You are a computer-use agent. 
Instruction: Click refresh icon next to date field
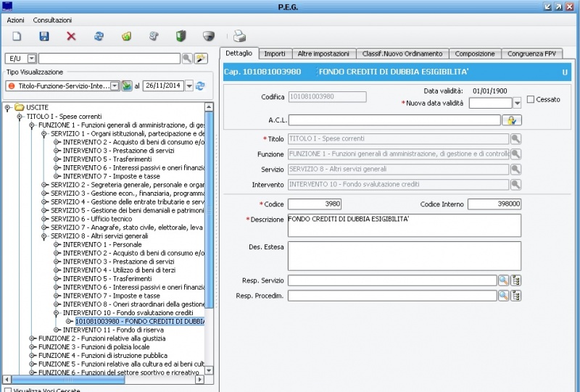tap(200, 86)
